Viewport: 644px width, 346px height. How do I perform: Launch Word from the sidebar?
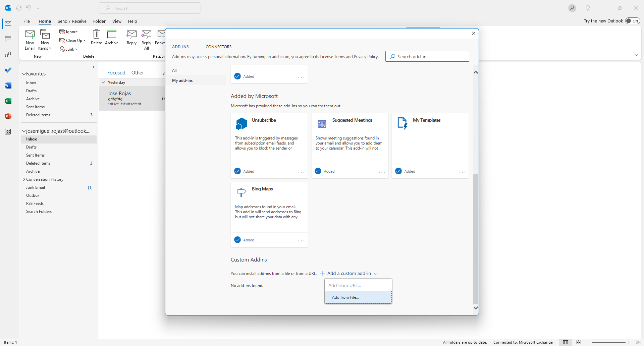(8, 85)
